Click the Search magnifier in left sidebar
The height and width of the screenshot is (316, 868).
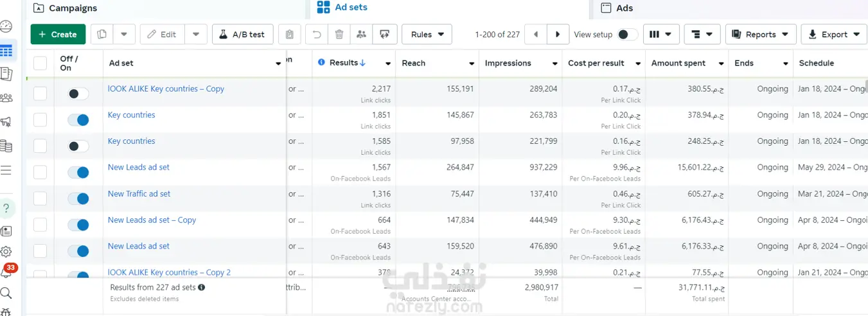tap(6, 294)
